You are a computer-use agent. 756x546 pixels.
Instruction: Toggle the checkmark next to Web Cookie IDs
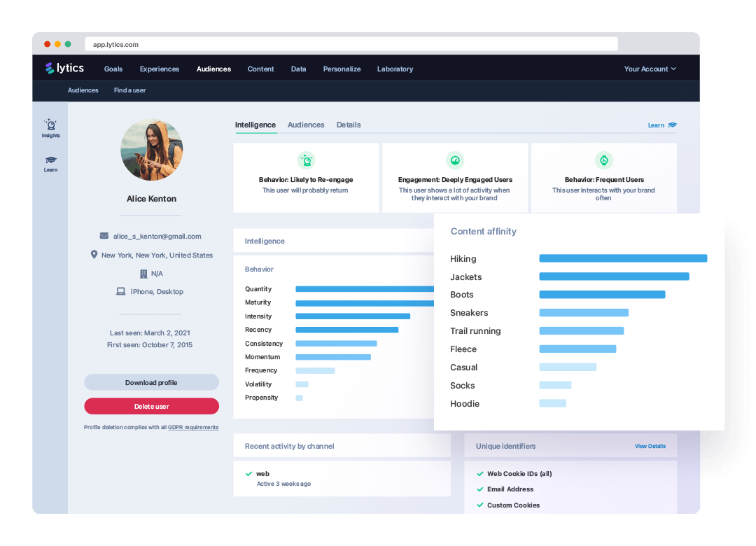point(479,474)
